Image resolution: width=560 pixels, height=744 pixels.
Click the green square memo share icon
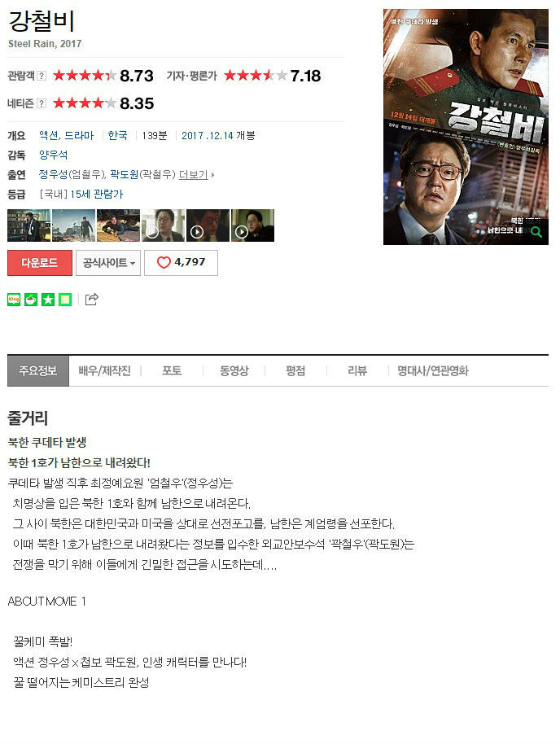coord(65,300)
